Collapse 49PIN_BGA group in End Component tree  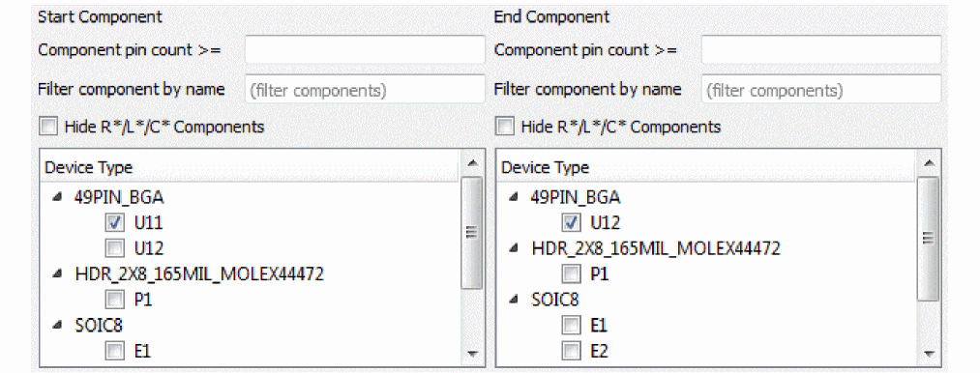pos(515,197)
